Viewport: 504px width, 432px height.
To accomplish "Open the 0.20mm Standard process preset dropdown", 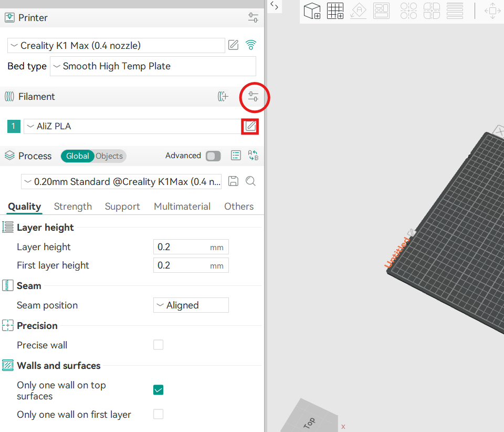I will [121, 182].
